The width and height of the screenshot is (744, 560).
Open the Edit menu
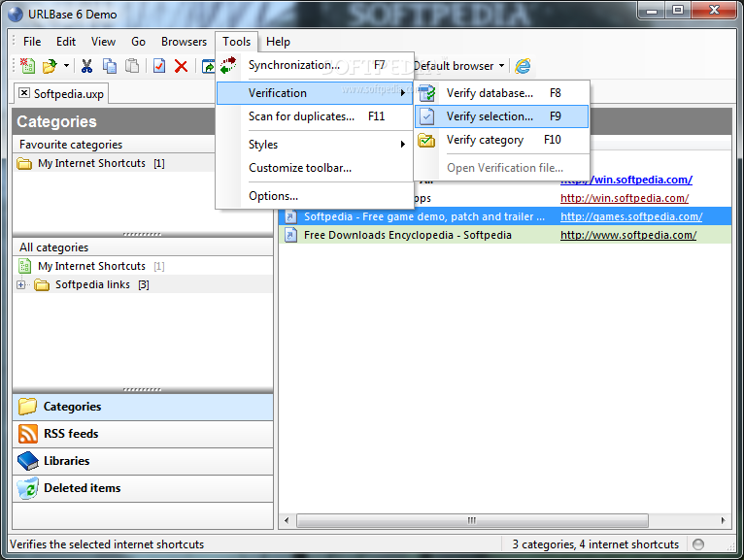point(66,42)
